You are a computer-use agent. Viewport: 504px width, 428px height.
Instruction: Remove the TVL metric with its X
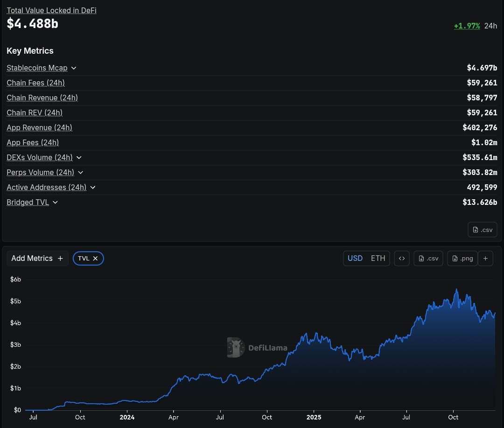[95, 258]
